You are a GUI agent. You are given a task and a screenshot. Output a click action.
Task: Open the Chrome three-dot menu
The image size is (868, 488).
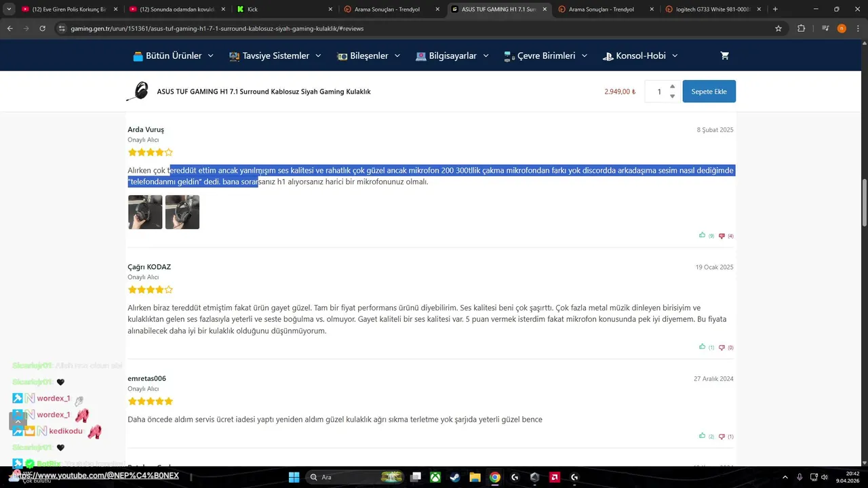tap(858, 28)
